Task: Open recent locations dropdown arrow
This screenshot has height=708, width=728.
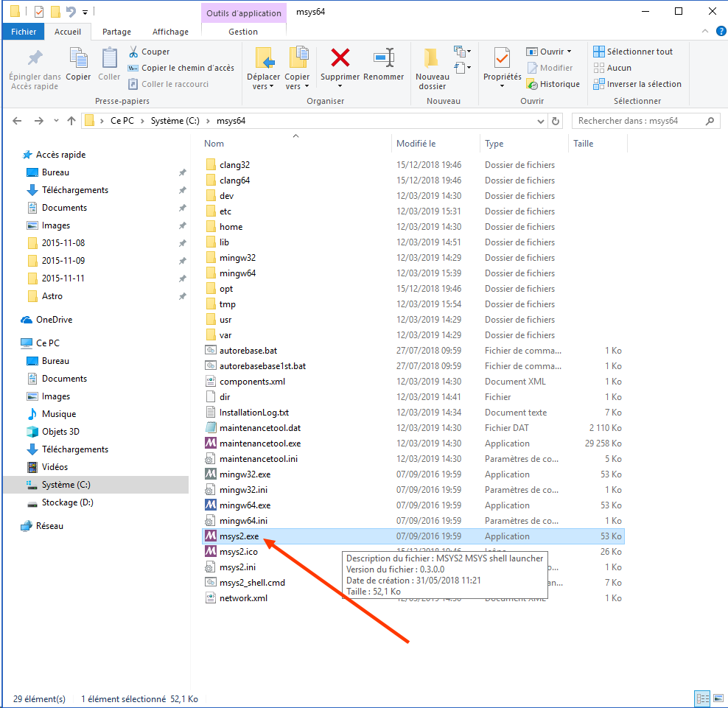Action: [56, 121]
